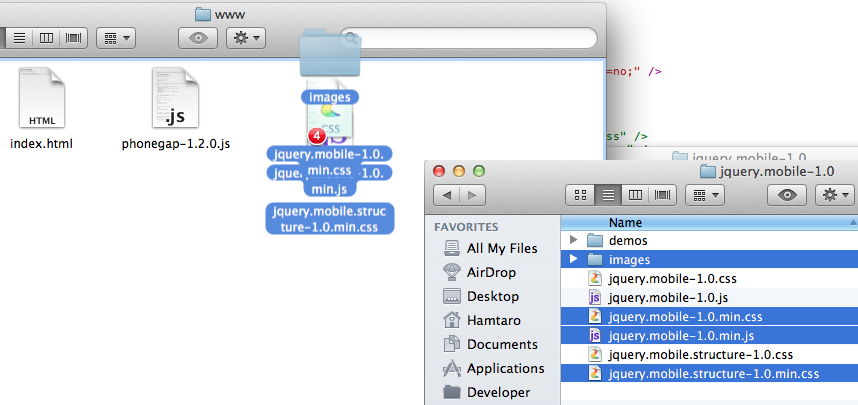Expand the images folder disclosure triangle
The image size is (858, 405).
click(573, 258)
